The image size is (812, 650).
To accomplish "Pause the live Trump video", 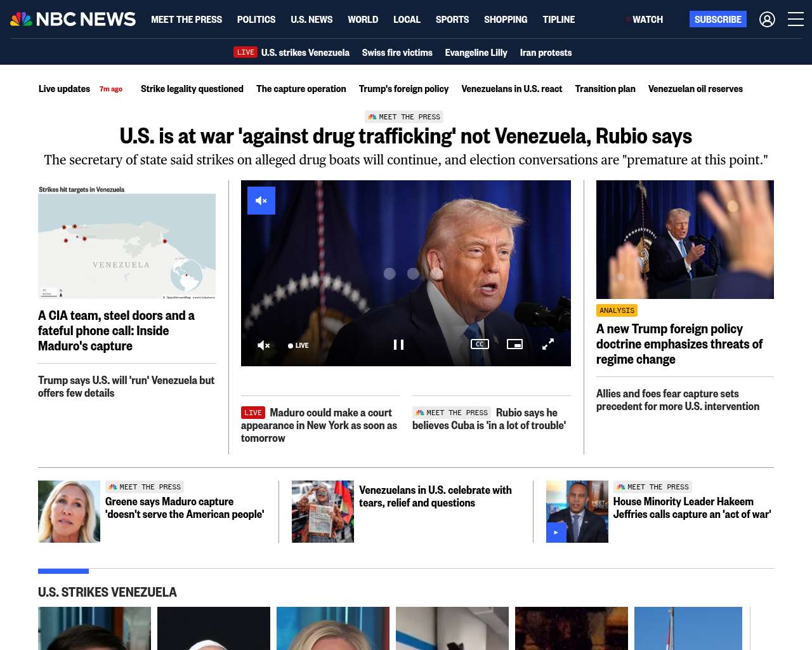I will coord(398,345).
